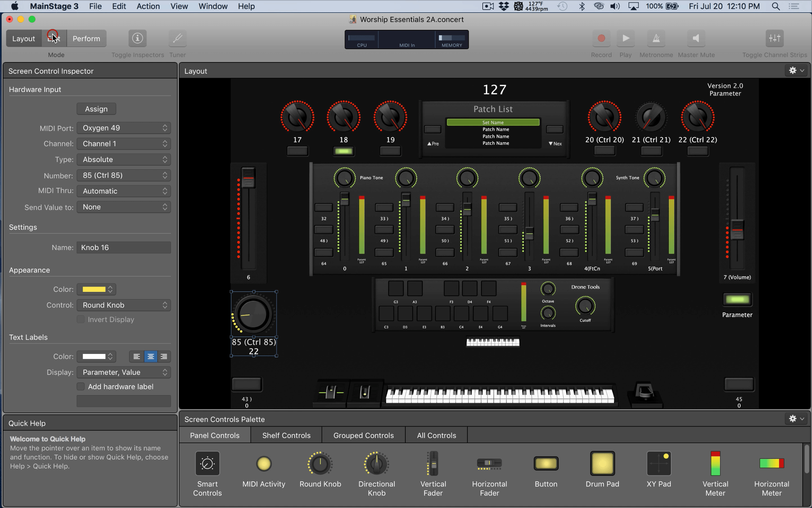This screenshot has width=812, height=508.
Task: Enable Add hardware label checkbox
Action: coord(81,386)
